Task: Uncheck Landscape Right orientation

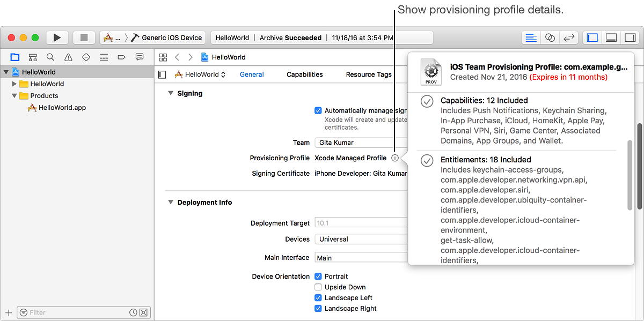Action: [318, 309]
